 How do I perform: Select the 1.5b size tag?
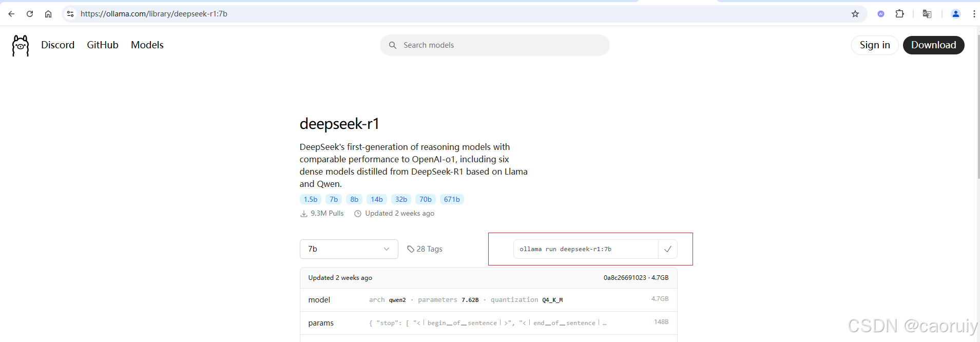pos(311,199)
